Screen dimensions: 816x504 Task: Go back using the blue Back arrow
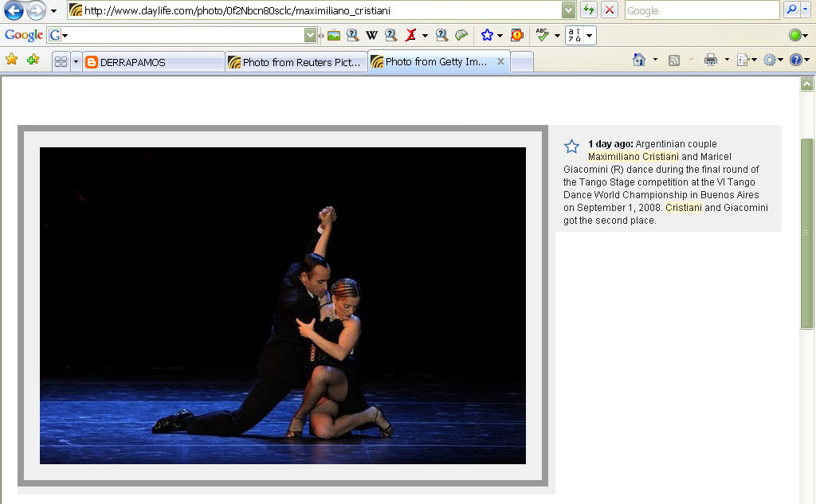tap(14, 10)
